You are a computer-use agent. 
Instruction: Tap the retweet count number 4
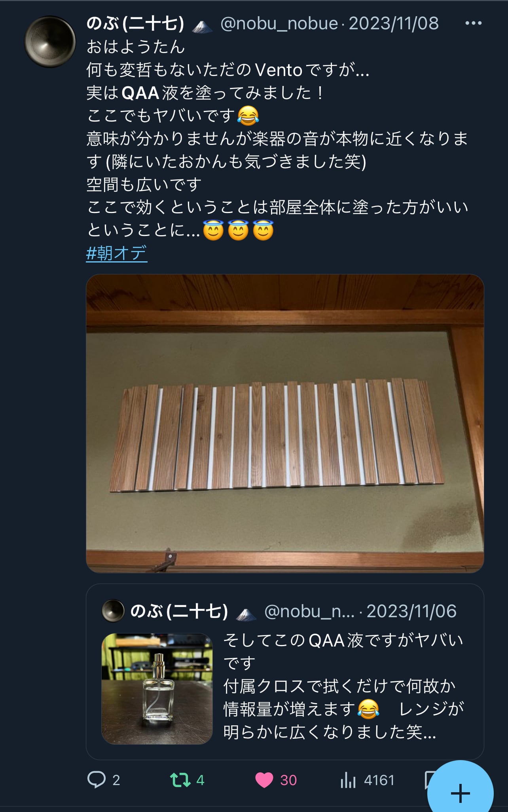tap(200, 780)
